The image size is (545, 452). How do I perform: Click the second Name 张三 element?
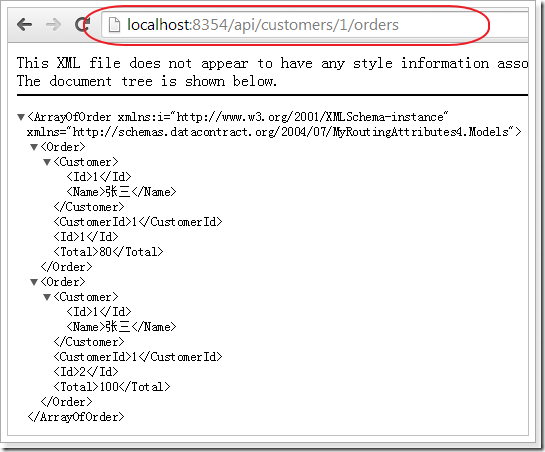[121, 326]
